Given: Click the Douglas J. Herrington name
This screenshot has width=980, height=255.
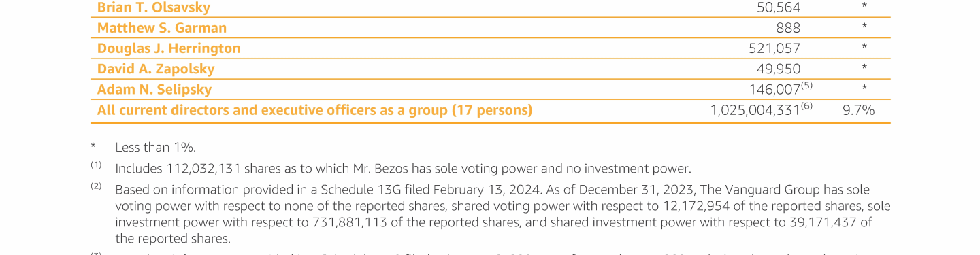Looking at the screenshot, I should tap(169, 48).
